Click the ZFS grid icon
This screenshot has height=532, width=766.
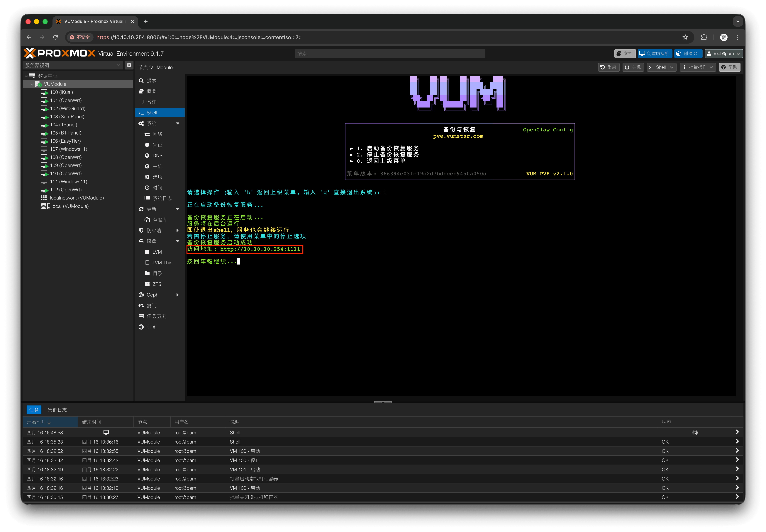[x=147, y=284]
